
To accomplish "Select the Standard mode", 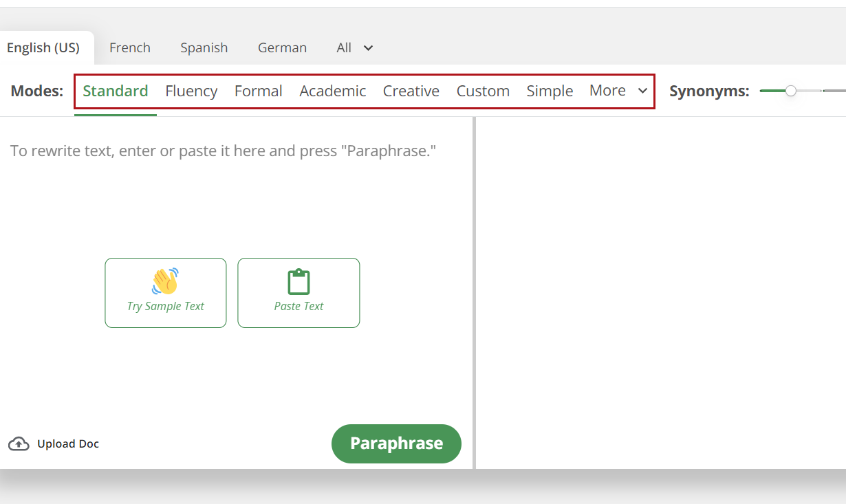I will click(x=116, y=91).
